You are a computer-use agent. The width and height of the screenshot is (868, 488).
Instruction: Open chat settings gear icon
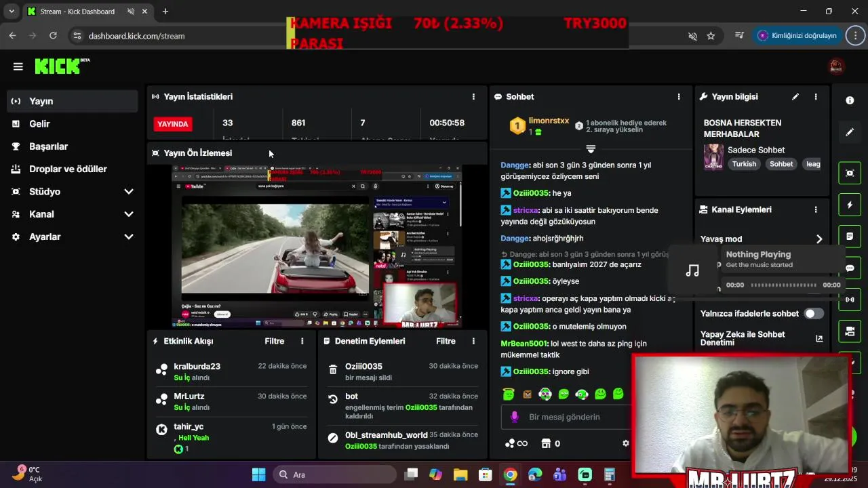(626, 443)
